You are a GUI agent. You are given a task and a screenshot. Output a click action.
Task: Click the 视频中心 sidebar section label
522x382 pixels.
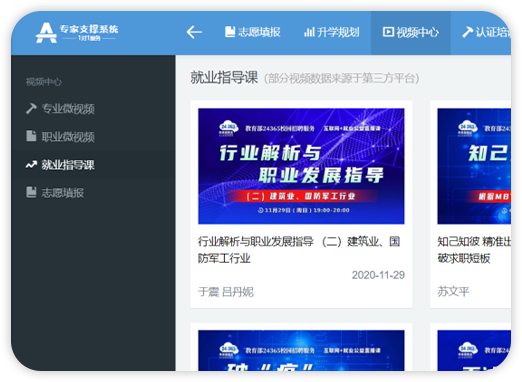click(44, 82)
